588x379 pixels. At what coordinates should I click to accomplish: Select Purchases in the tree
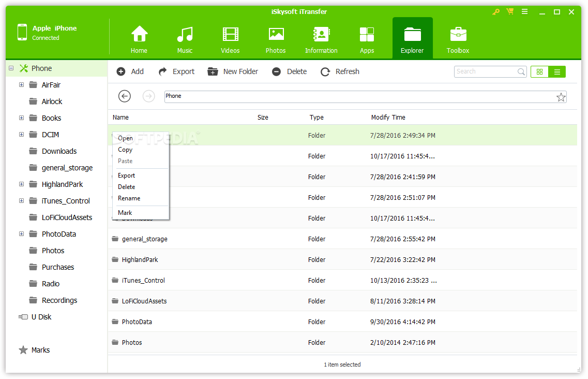pyautogui.click(x=58, y=267)
